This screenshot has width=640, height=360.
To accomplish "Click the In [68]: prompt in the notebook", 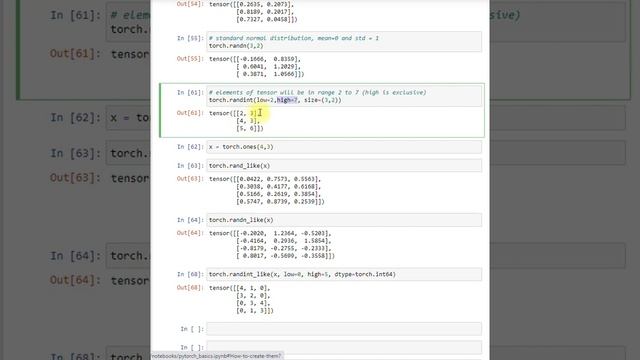I will point(190,274).
